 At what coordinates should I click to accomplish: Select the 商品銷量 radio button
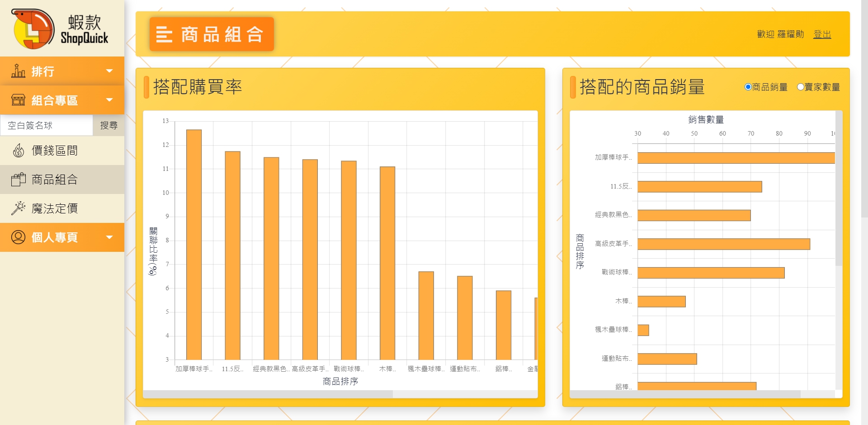748,87
